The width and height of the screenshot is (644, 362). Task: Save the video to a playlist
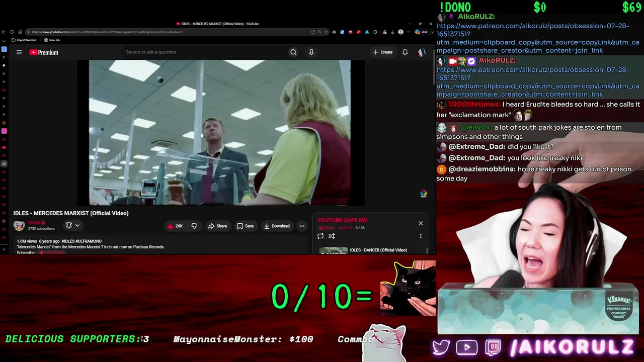pos(246,226)
